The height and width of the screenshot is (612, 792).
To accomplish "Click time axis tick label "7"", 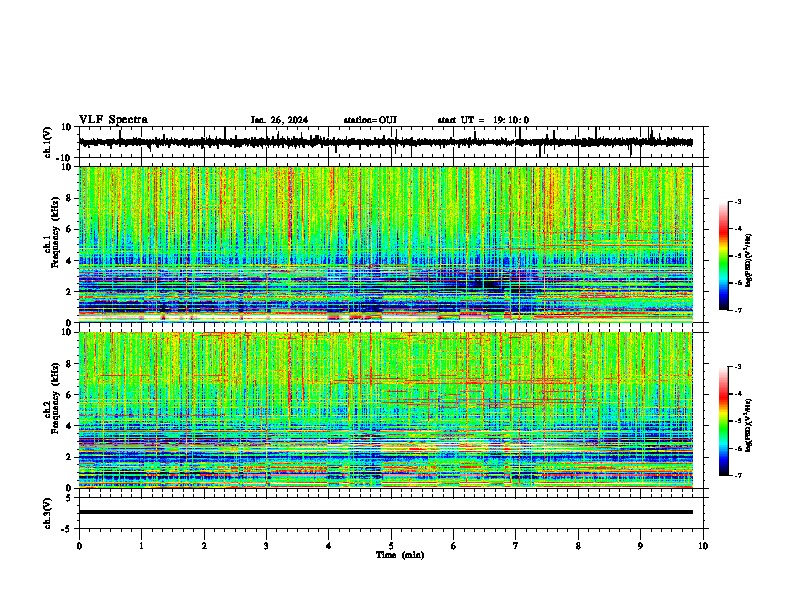I will 516,546.
